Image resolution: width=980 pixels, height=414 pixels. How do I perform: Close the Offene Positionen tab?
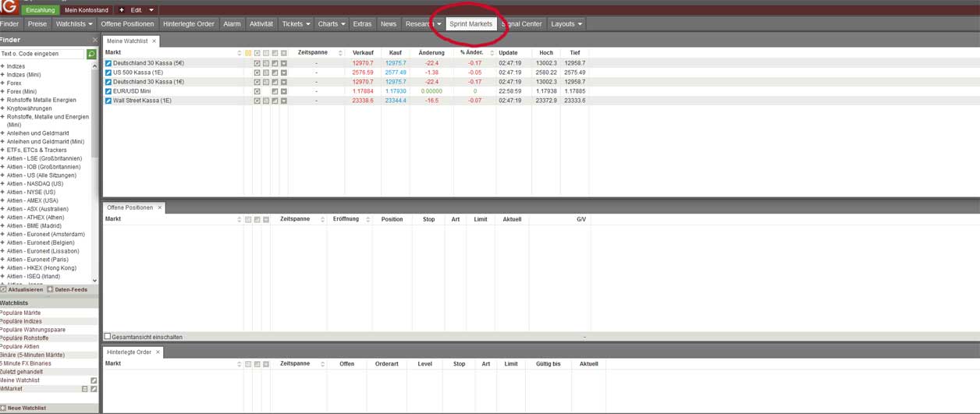coord(160,207)
